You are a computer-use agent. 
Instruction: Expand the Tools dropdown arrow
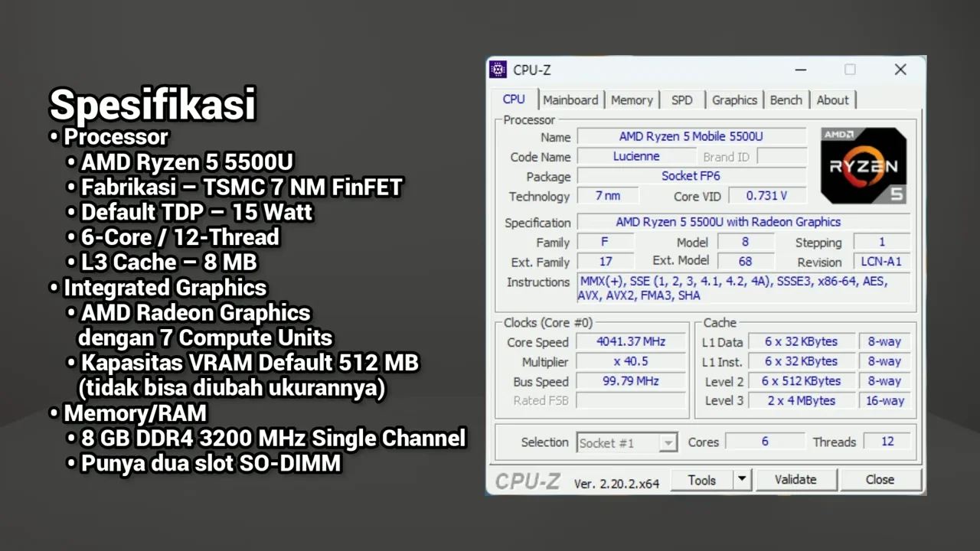tap(741, 480)
